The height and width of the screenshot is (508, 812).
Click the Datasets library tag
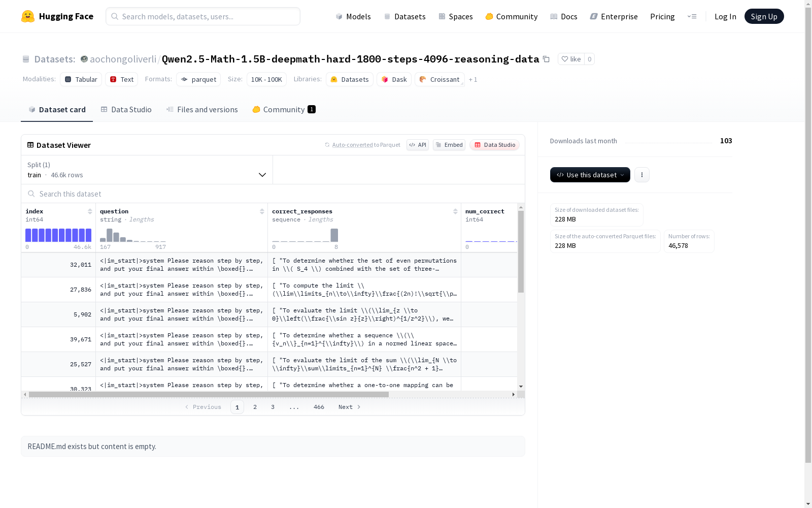[350, 79]
